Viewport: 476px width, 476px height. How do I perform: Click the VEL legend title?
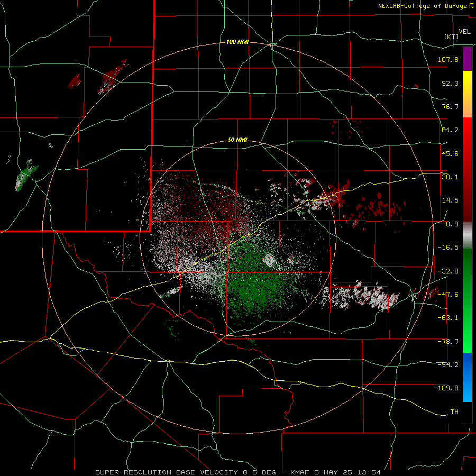[464, 32]
